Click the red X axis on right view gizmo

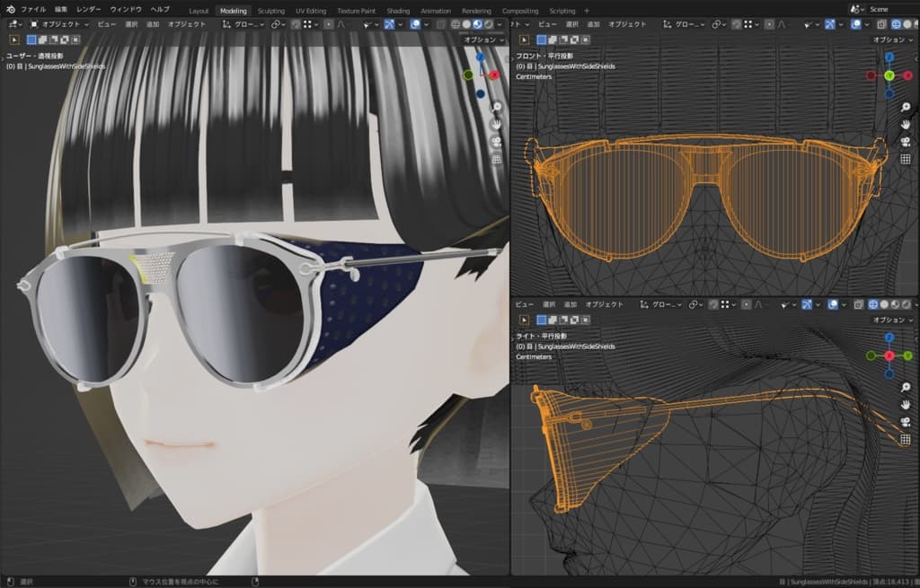click(x=889, y=355)
